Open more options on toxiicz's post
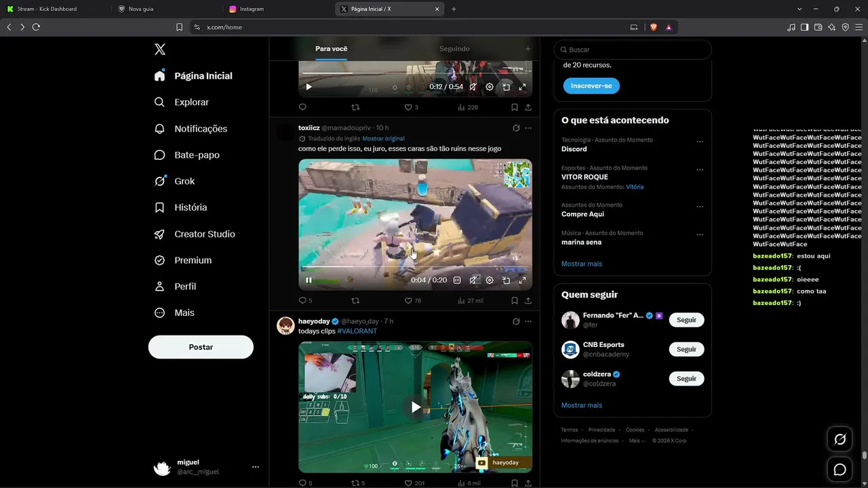The width and height of the screenshot is (868, 488). pos(528,128)
